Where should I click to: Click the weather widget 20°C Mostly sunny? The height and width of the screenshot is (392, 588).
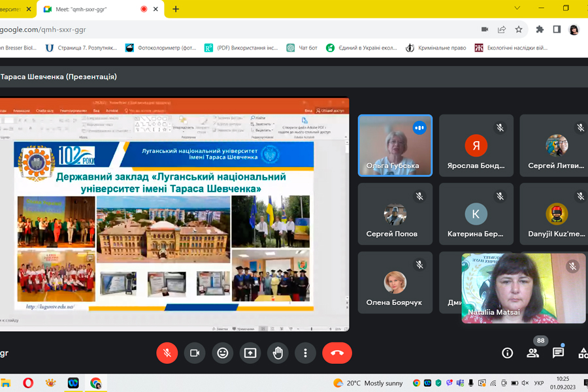pos(368,383)
